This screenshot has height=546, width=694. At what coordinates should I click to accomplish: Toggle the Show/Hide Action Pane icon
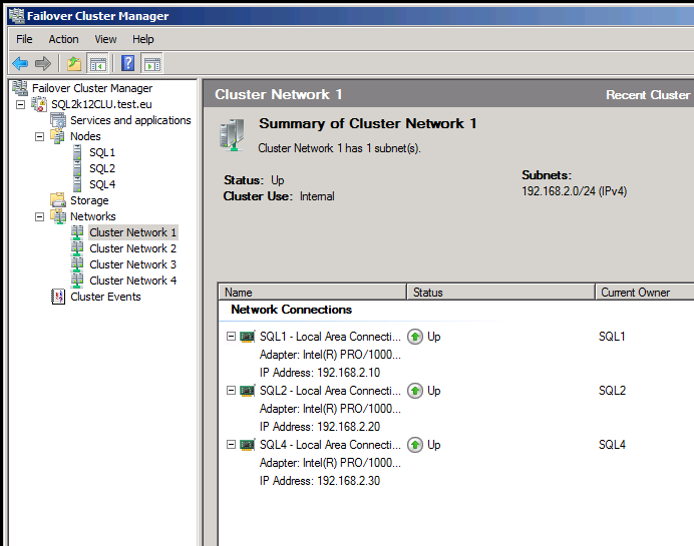(x=152, y=64)
